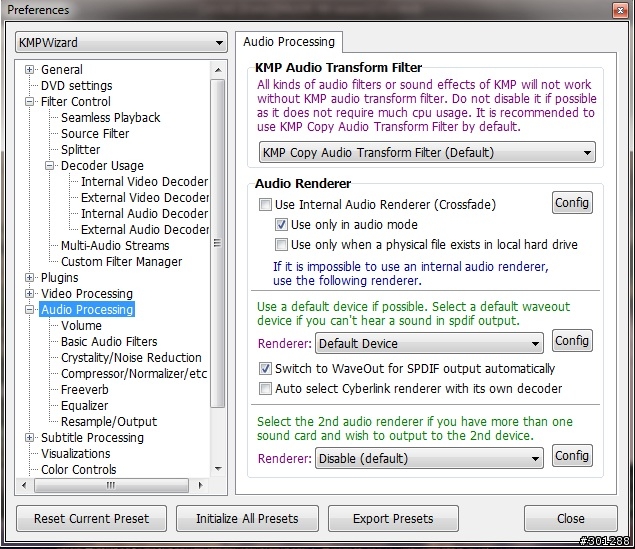Open External Audio Decoder settings
Viewport: 635px width, 549px height.
(145, 230)
